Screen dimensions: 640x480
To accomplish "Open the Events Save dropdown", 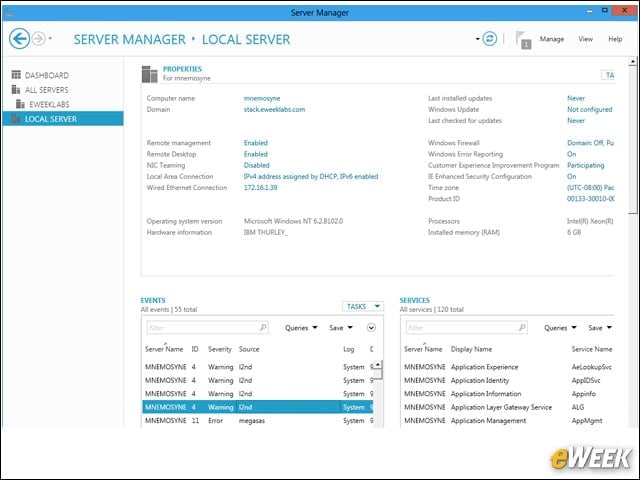I will (x=340, y=328).
